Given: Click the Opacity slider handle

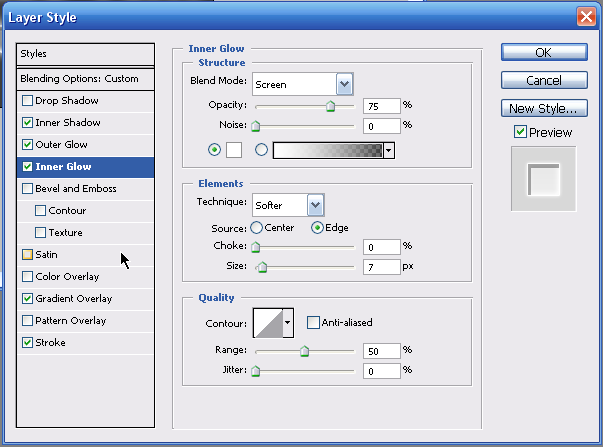Looking at the screenshot, I should (x=330, y=106).
